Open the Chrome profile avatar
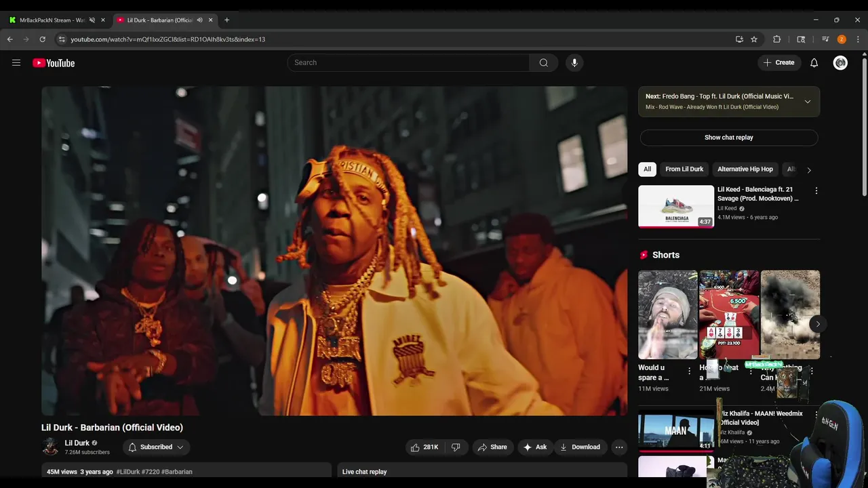This screenshot has height=488, width=868. click(842, 39)
